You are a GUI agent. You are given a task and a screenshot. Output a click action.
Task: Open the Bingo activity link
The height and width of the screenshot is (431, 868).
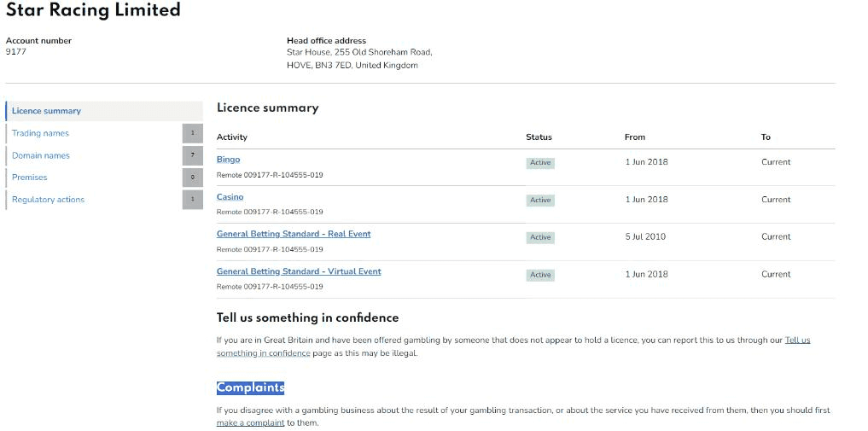coord(228,160)
